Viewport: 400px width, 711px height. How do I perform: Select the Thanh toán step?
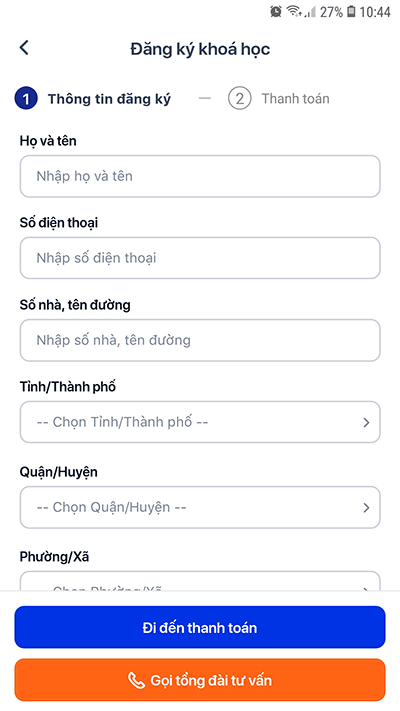click(295, 98)
